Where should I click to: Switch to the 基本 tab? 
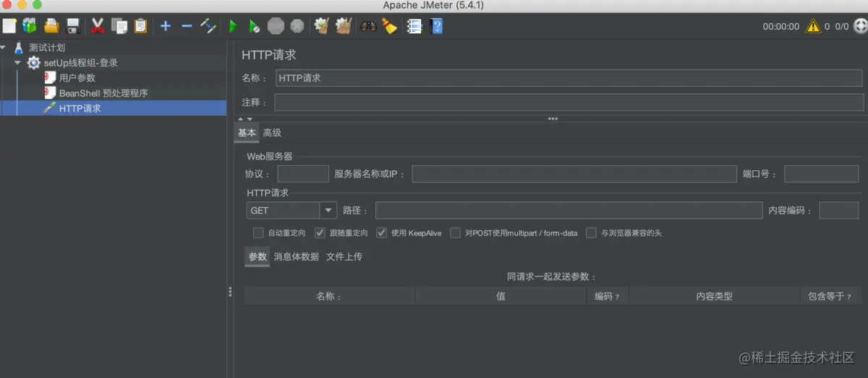point(247,133)
